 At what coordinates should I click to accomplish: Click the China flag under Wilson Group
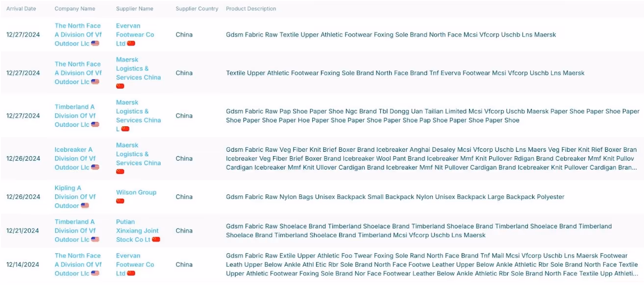[x=120, y=201]
